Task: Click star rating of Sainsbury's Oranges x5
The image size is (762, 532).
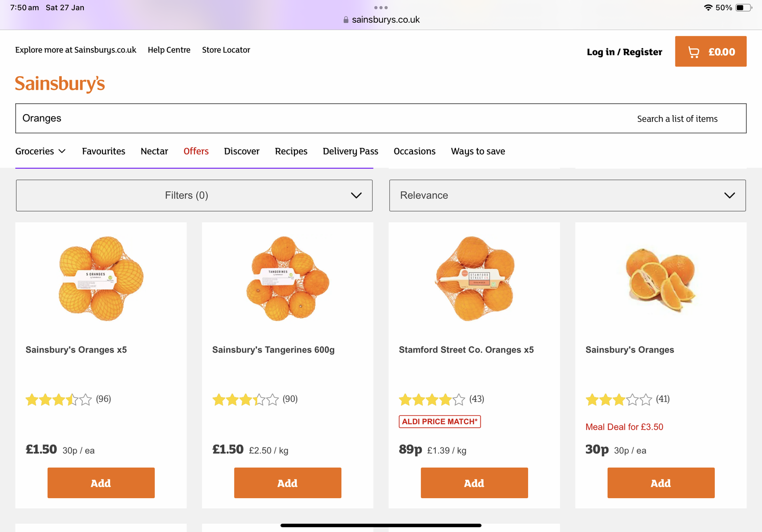Action: [x=59, y=399]
